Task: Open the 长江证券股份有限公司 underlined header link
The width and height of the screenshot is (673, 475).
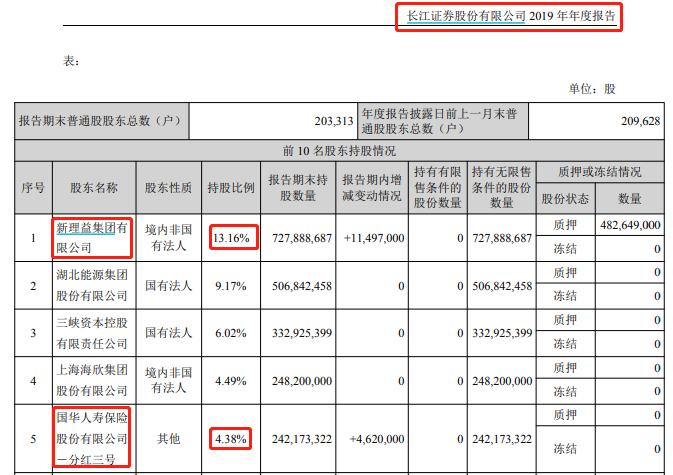Action: 466,16
